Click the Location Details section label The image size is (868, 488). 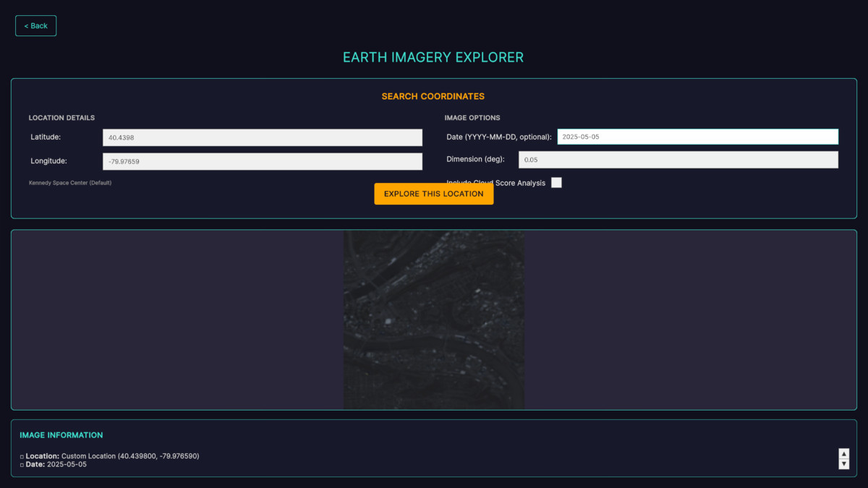(x=61, y=118)
